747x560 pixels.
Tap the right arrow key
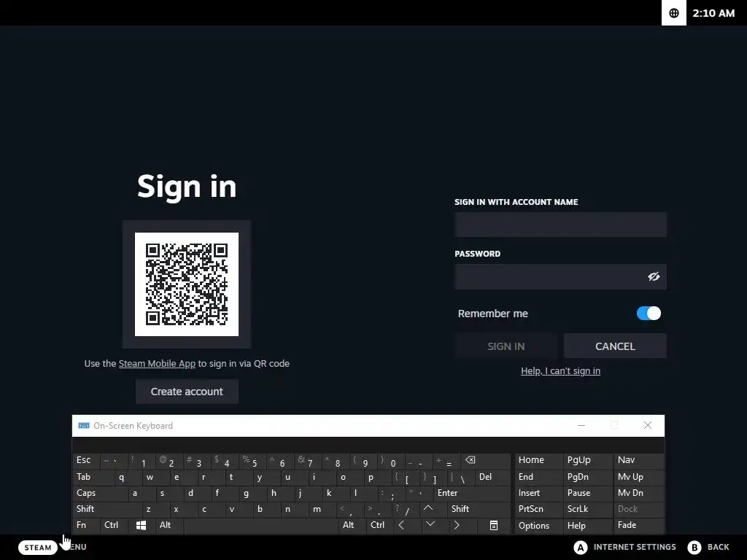(457, 525)
